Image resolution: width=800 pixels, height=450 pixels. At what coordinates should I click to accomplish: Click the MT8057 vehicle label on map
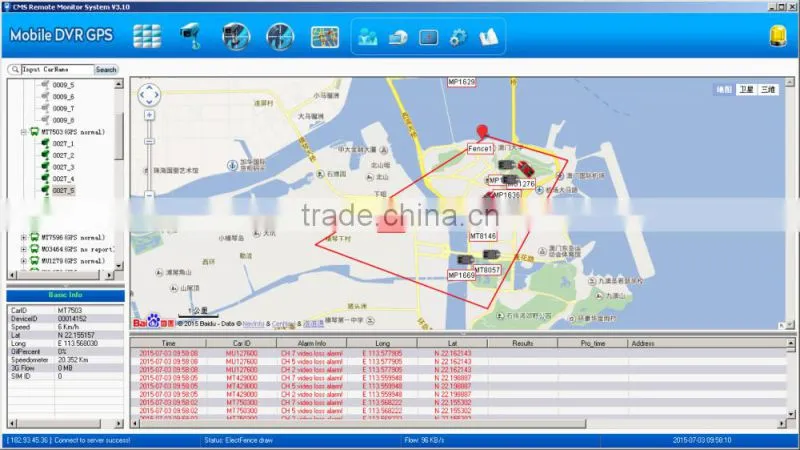click(487, 269)
